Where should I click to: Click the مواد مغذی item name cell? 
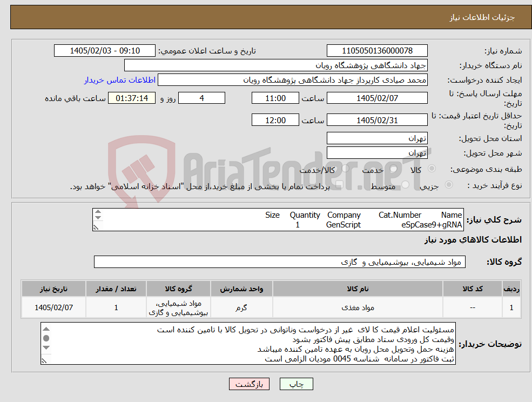point(358,307)
